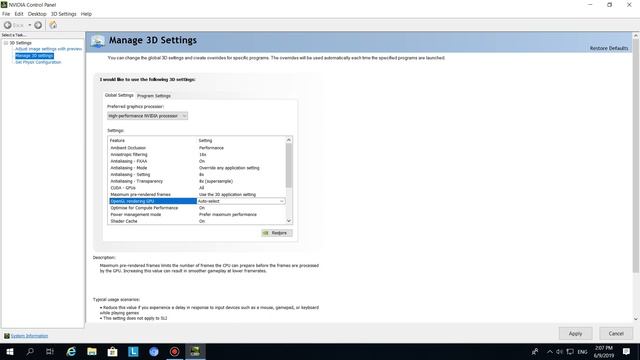Open the Windows Start menu
Viewport: 640px width, 360px height.
coord(10,351)
